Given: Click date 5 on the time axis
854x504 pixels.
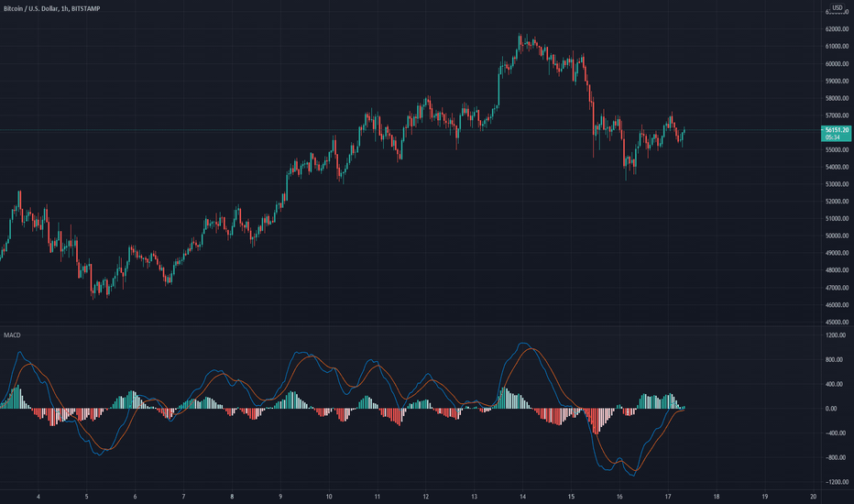Looking at the screenshot, I should [87, 497].
